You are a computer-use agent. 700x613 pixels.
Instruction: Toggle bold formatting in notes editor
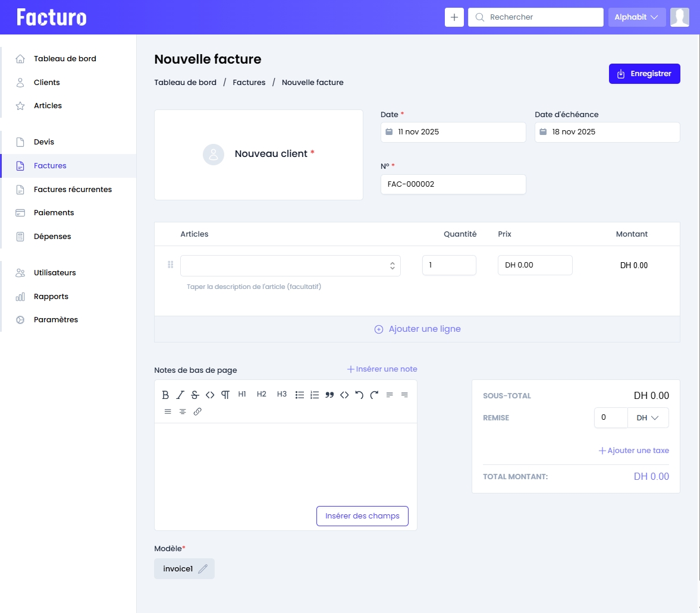(x=165, y=395)
